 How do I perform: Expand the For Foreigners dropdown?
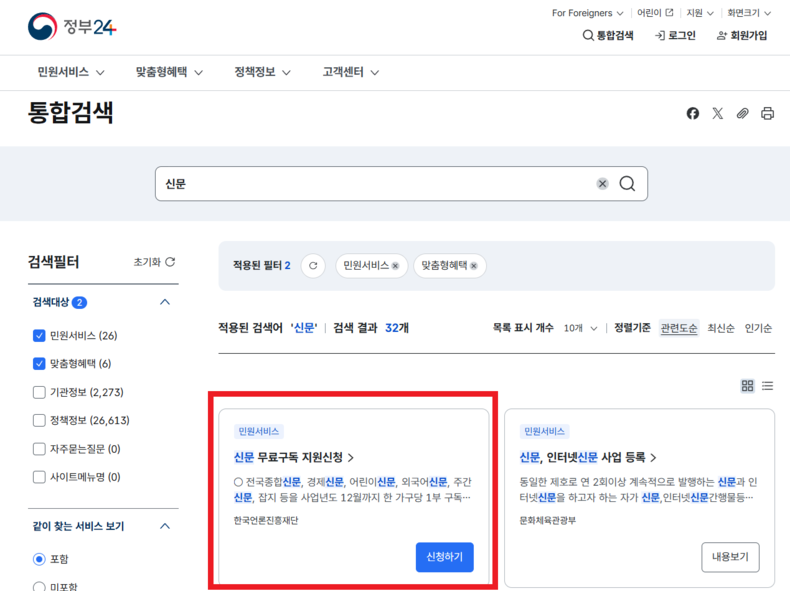click(x=588, y=13)
